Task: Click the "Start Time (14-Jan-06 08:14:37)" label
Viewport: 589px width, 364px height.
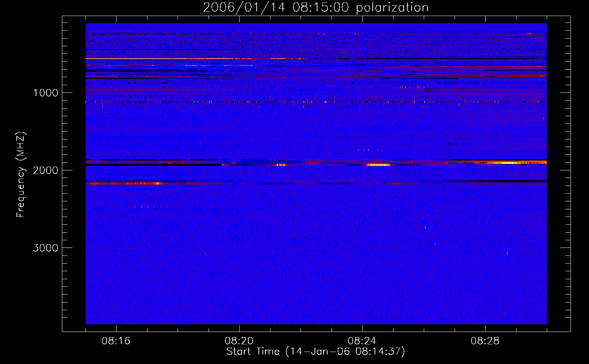Action: tap(316, 352)
